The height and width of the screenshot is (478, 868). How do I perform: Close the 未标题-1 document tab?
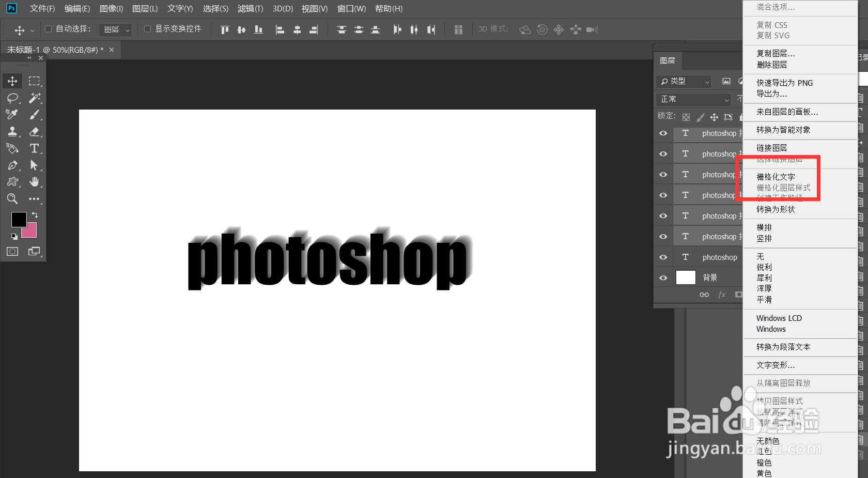tap(112, 50)
